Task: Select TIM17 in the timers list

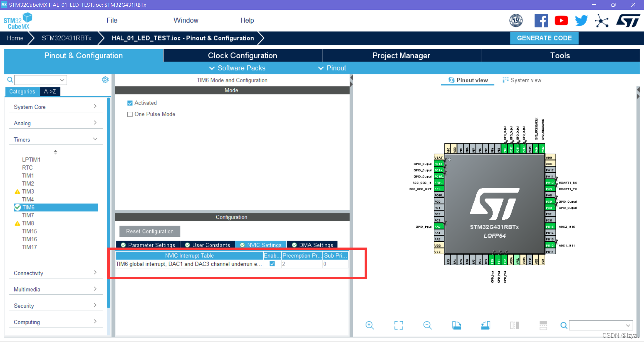Action: (x=30, y=247)
